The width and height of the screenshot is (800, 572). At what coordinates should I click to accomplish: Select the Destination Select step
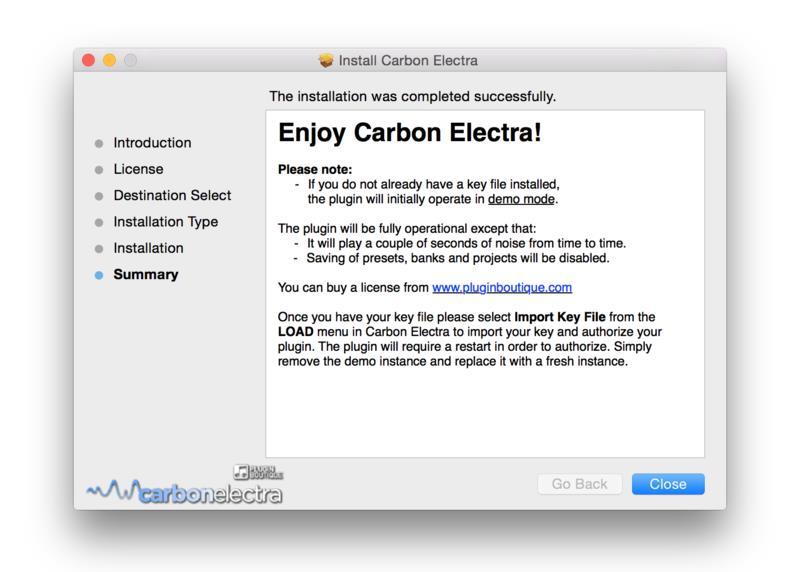(172, 195)
